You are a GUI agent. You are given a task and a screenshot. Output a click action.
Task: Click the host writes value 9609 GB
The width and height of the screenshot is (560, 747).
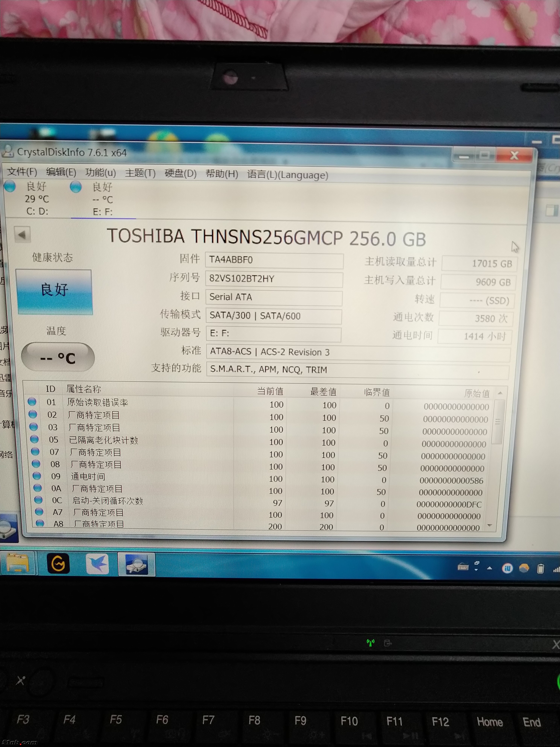478,282
